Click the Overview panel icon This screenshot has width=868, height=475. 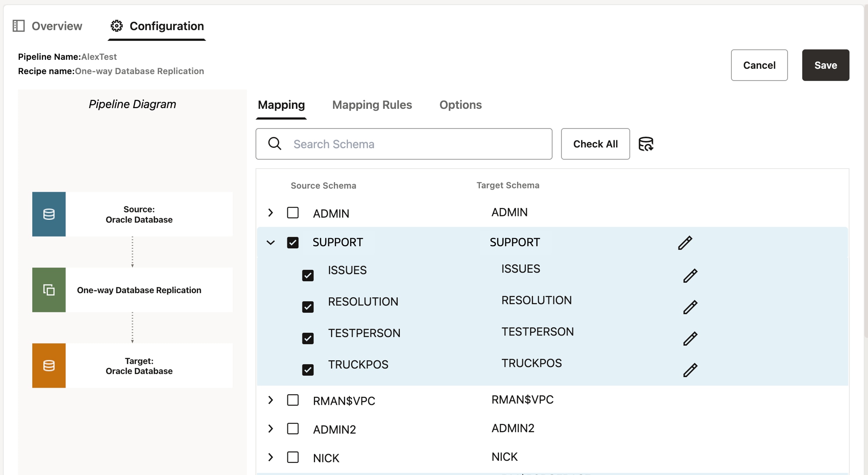(18, 26)
